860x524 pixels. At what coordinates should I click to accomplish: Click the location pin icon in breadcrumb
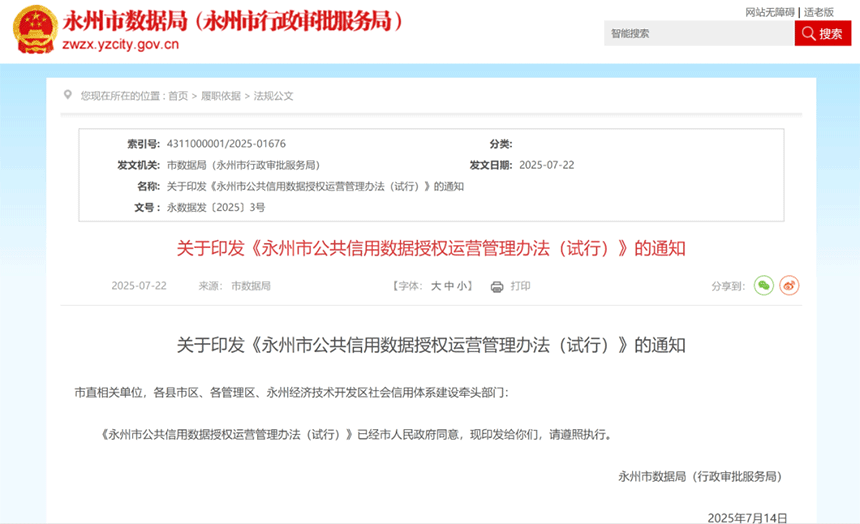pyautogui.click(x=68, y=96)
